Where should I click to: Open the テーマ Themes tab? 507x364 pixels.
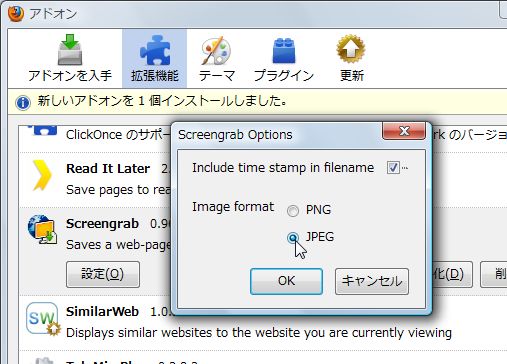tap(217, 59)
